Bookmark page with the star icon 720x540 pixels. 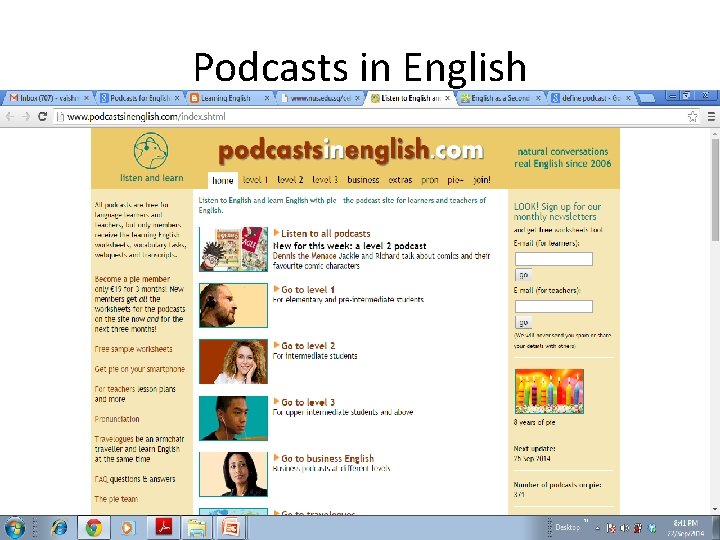pos(692,117)
